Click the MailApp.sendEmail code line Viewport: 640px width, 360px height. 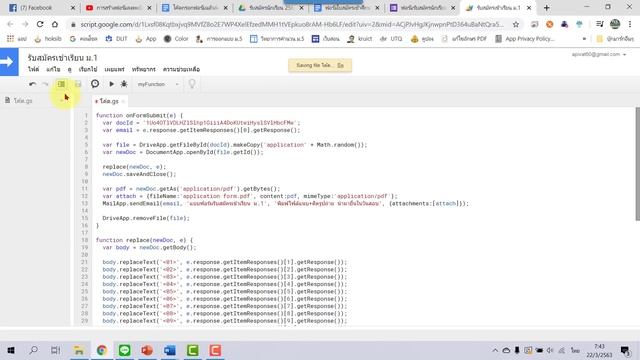(286, 203)
